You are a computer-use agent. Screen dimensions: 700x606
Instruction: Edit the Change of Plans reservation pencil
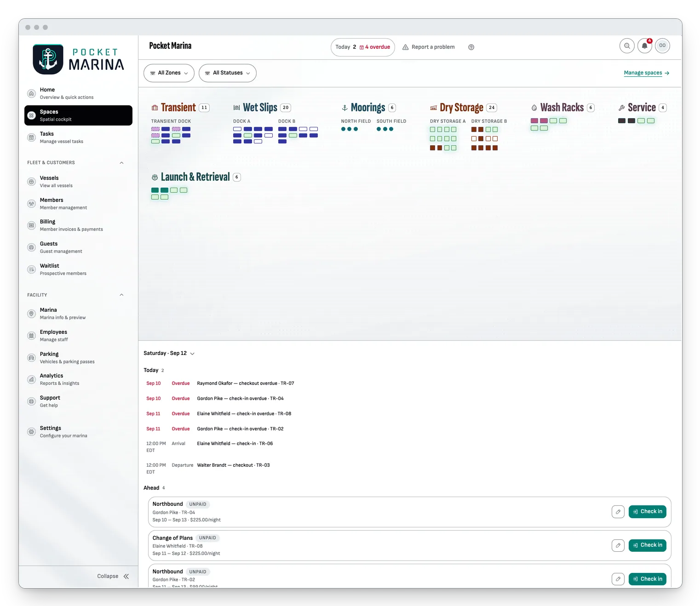coord(618,545)
